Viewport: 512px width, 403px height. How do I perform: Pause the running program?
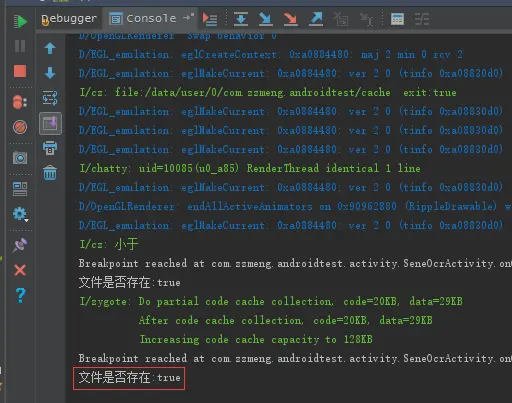(20, 46)
